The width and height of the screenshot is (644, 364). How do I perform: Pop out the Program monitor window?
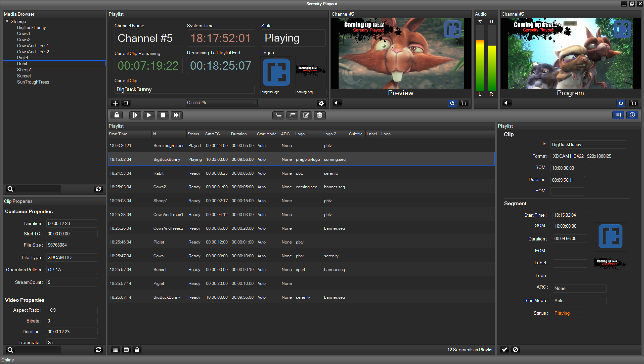click(634, 103)
